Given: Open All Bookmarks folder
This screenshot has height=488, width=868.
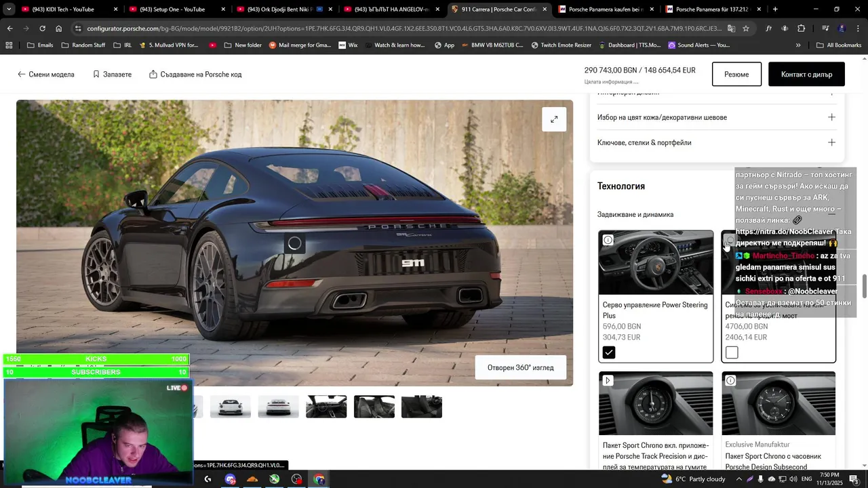Looking at the screenshot, I should click(x=839, y=45).
